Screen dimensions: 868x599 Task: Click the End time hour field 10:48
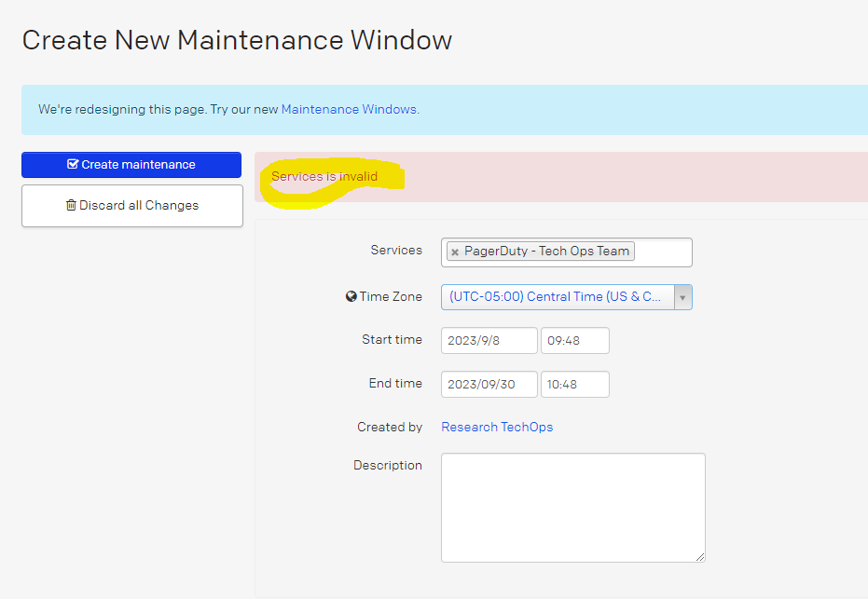[574, 385]
